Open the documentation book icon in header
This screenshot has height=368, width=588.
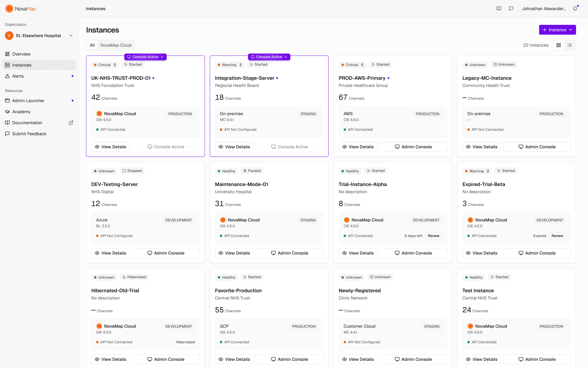click(x=499, y=9)
